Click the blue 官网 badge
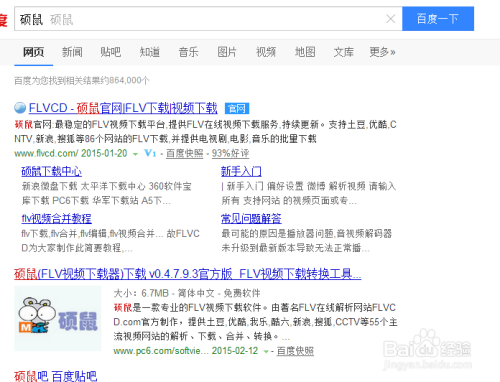500x382 pixels. [237, 108]
